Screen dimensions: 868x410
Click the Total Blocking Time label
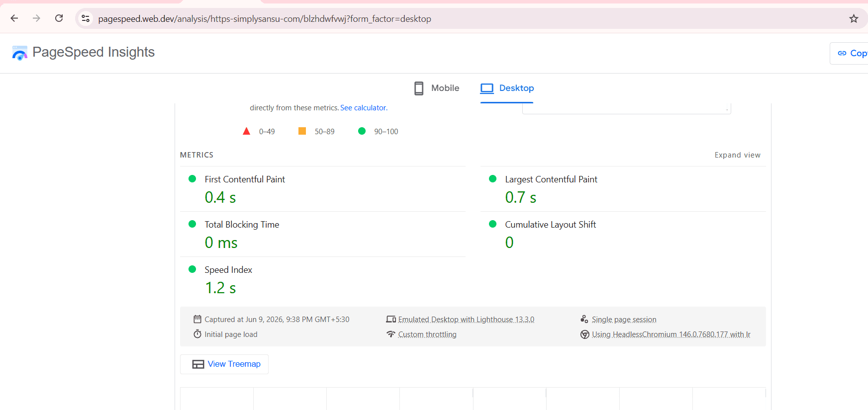point(242,225)
